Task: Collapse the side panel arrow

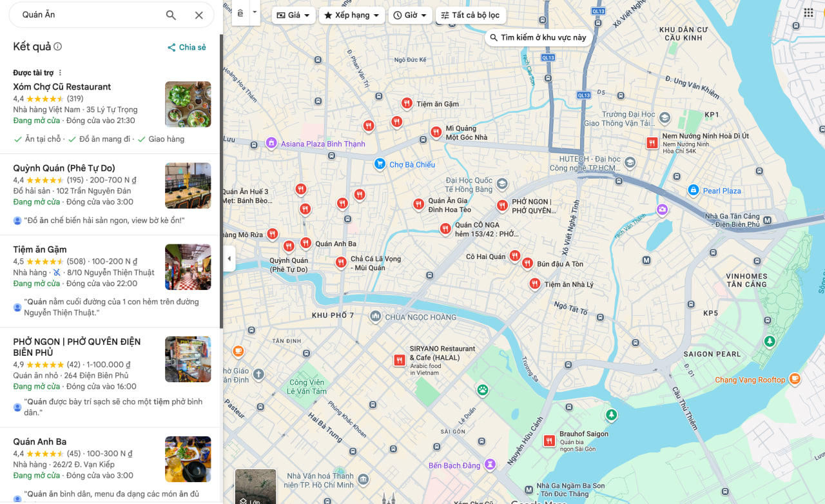Action: 229,258
